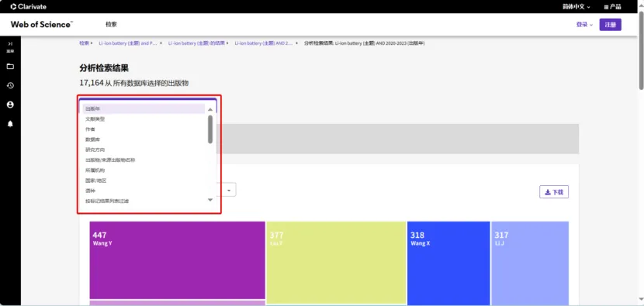
Task: Open the 'Li-ion battery (主题) AND 2...' breadcrumb
Action: pos(264,43)
